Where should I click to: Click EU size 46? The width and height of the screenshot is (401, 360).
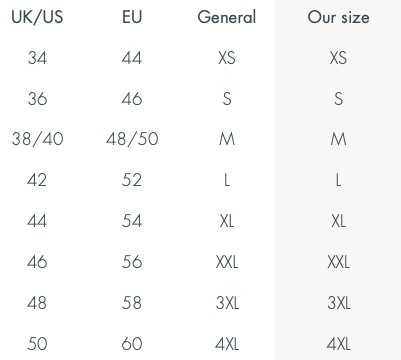point(132,99)
